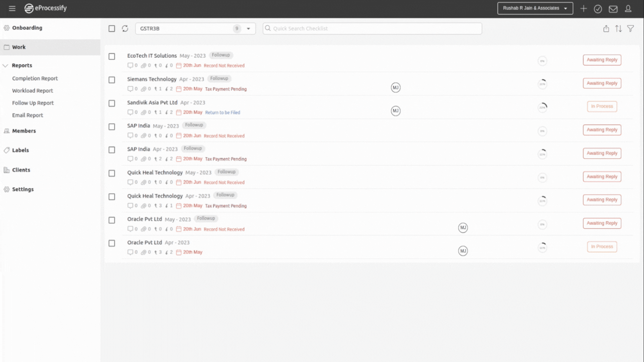This screenshot has width=644, height=362.
Task: Click the export share icon
Action: click(606, 28)
